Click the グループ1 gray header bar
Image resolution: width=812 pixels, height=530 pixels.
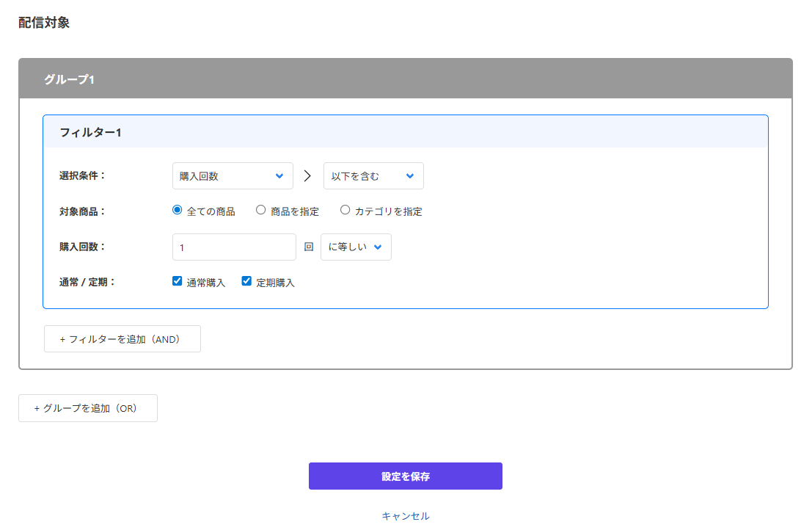[x=405, y=79]
